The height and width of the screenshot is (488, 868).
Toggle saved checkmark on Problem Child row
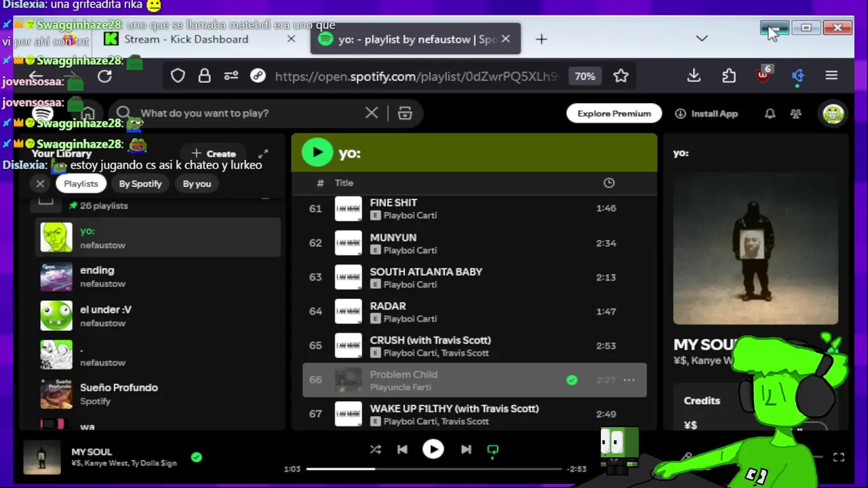tap(572, 380)
